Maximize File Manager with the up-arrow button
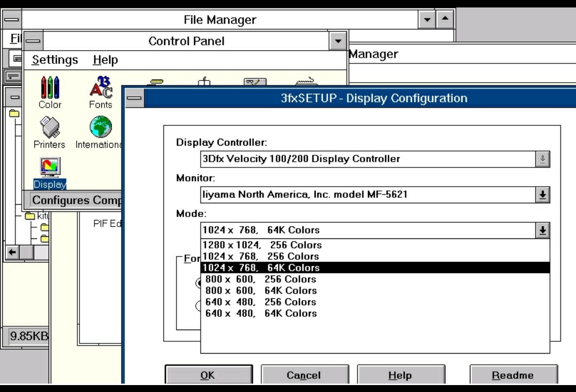The height and width of the screenshot is (392, 576). [x=445, y=20]
